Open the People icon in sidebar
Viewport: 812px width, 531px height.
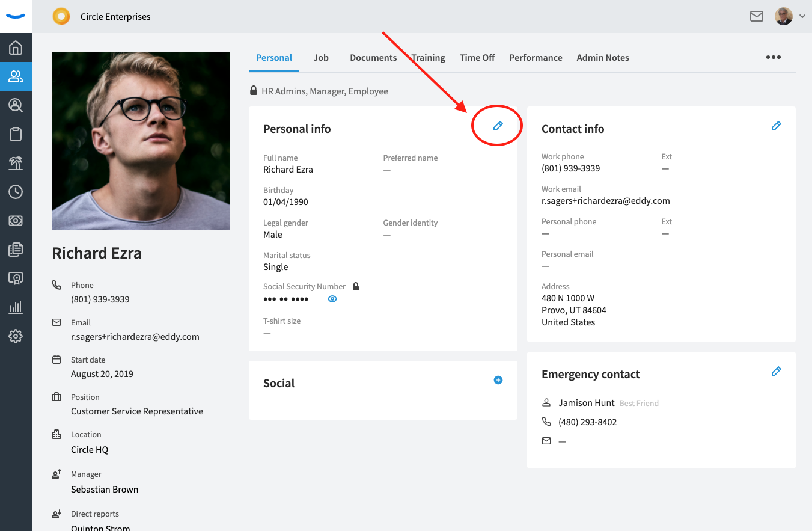click(x=16, y=76)
